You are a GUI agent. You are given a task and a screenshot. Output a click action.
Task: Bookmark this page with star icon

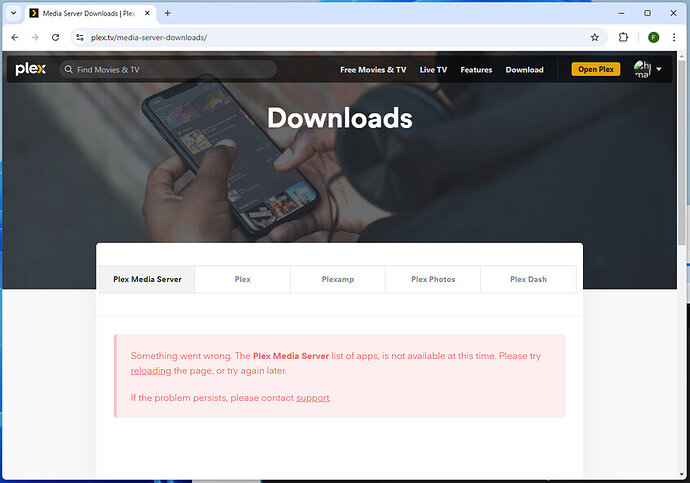click(595, 37)
